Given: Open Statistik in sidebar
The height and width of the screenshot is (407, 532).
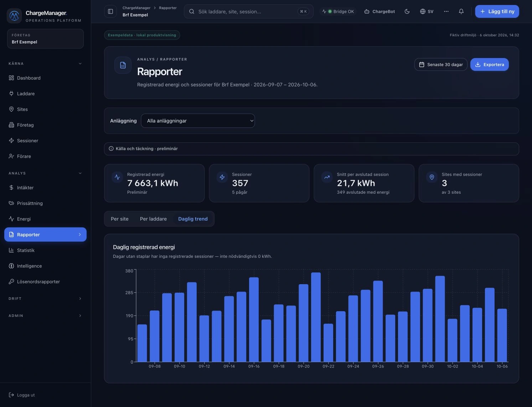Looking at the screenshot, I should coord(45,250).
